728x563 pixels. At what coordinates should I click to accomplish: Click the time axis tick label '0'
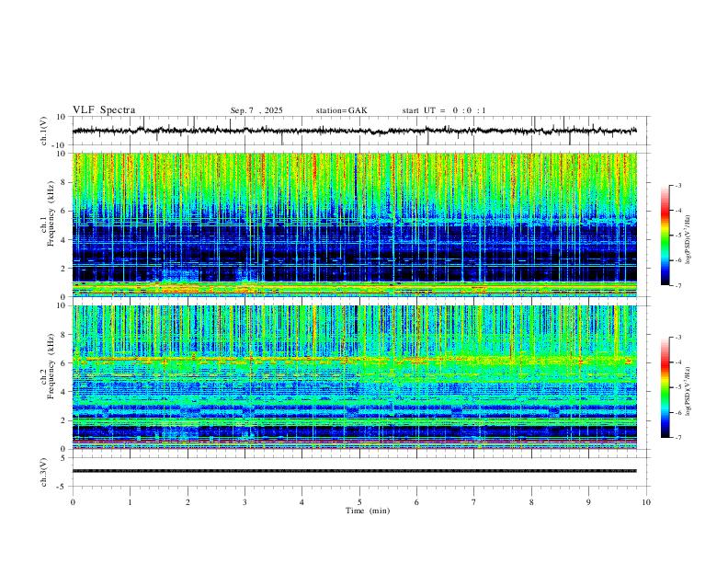point(73,502)
